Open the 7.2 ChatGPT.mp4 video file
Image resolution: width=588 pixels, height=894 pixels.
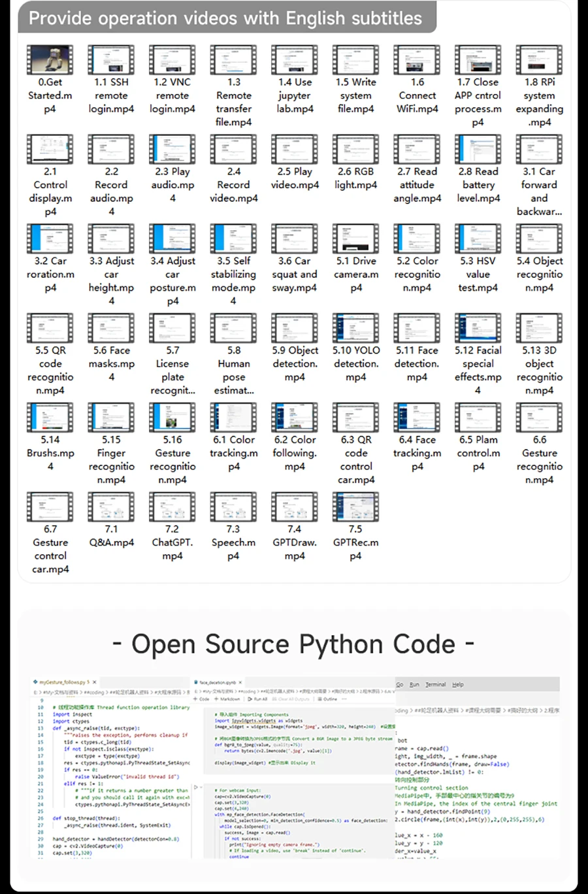tap(172, 507)
